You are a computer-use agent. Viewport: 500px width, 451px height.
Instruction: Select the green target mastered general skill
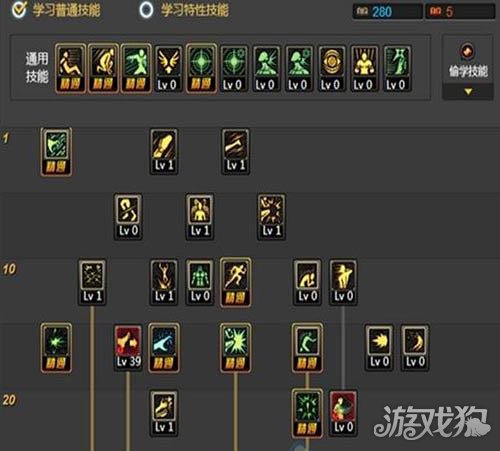[x=201, y=68]
